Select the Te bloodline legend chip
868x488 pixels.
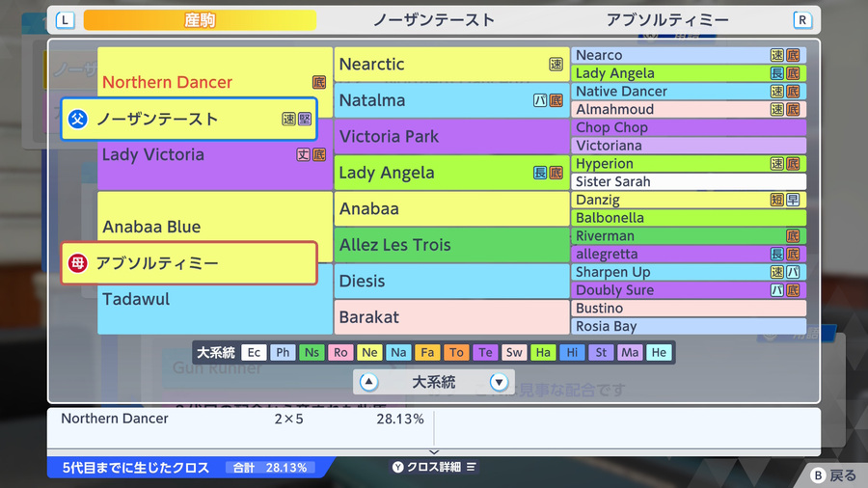pyautogui.click(x=485, y=352)
